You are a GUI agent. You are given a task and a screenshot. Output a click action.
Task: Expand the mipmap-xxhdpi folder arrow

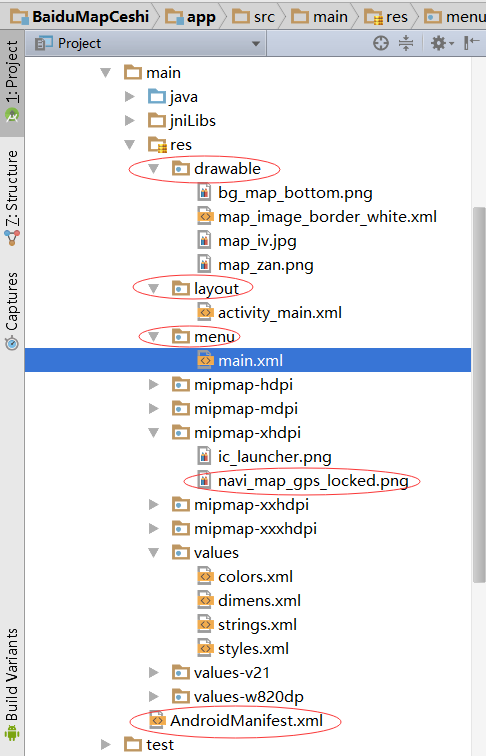pyautogui.click(x=153, y=505)
